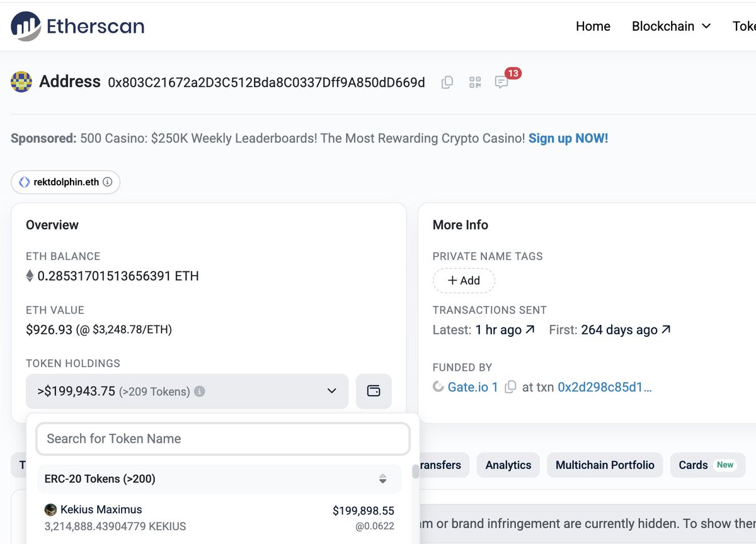
Task: Open the Blockchain dropdown menu
Action: 671,26
